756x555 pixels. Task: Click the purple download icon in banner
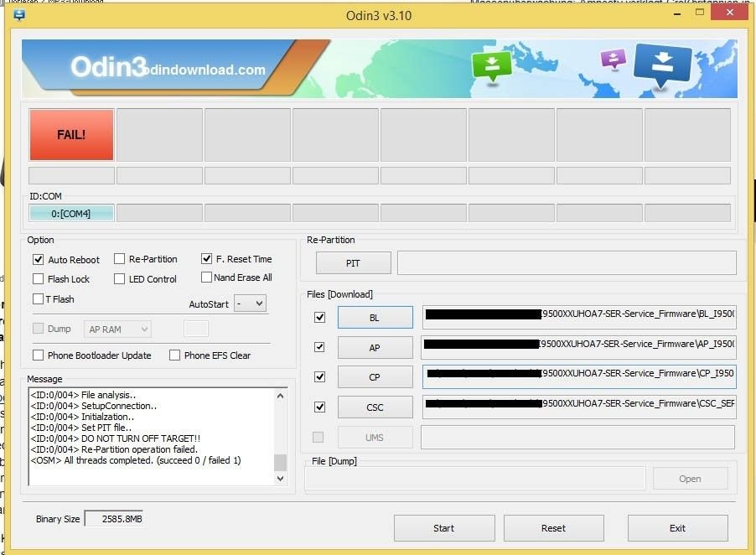[614, 60]
